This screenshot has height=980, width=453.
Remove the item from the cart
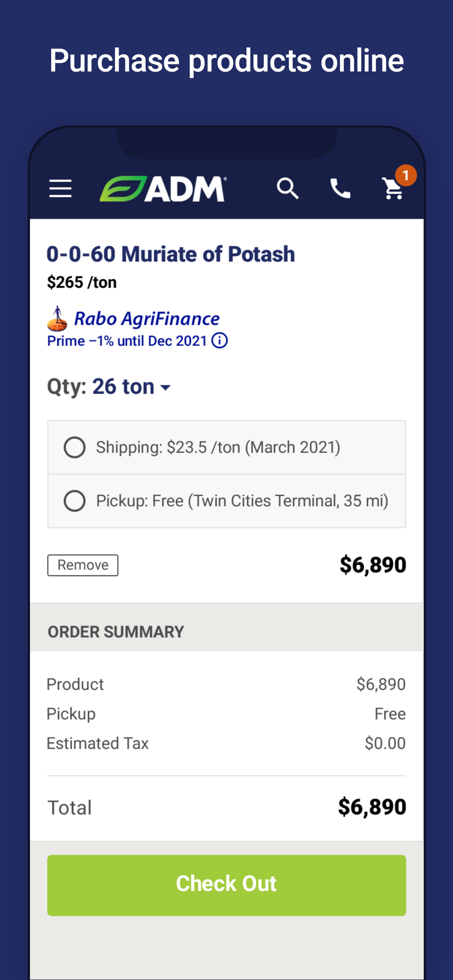(83, 565)
